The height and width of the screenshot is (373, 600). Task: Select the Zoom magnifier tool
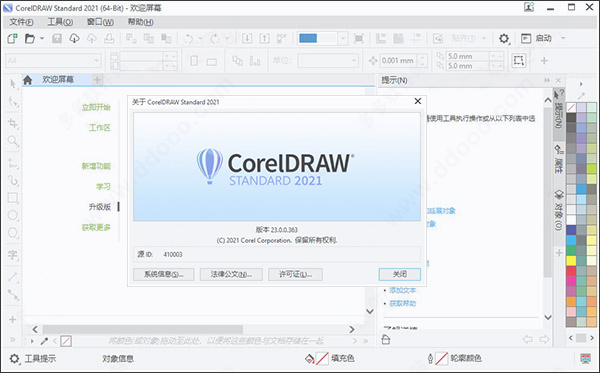pos(13,141)
